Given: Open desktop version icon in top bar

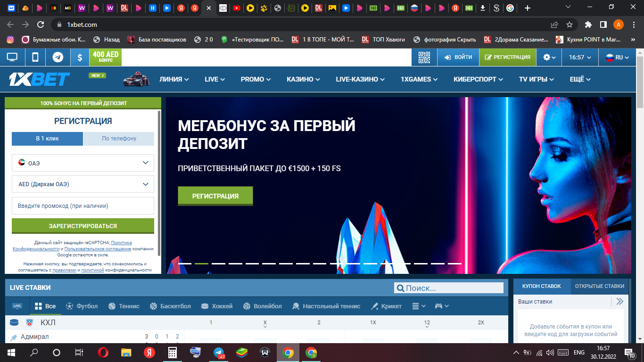Looking at the screenshot, I should 12,57.
